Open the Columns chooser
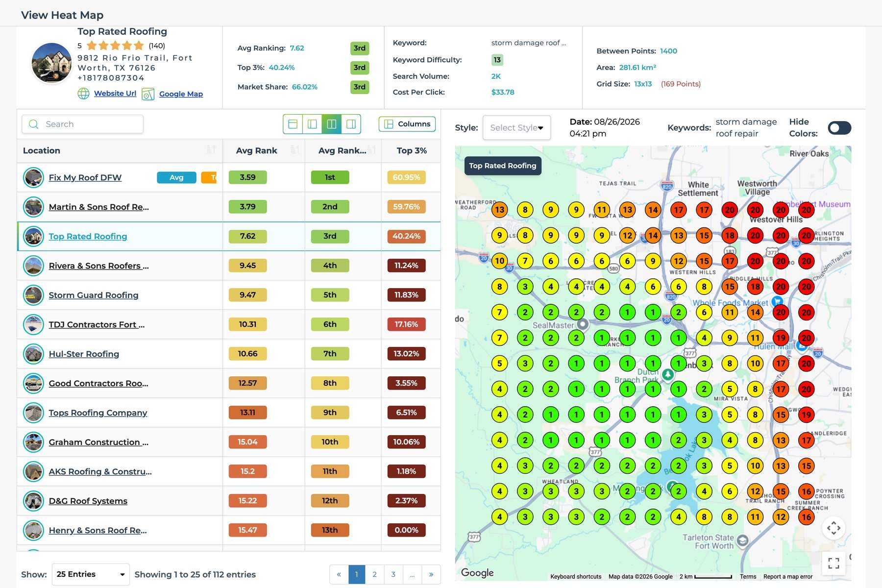Viewport: 882px width, 588px height. click(x=407, y=124)
